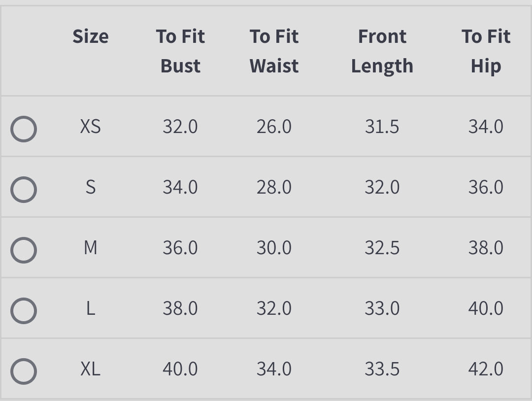
Task: Select the XS size radio button
Action: tap(24, 129)
